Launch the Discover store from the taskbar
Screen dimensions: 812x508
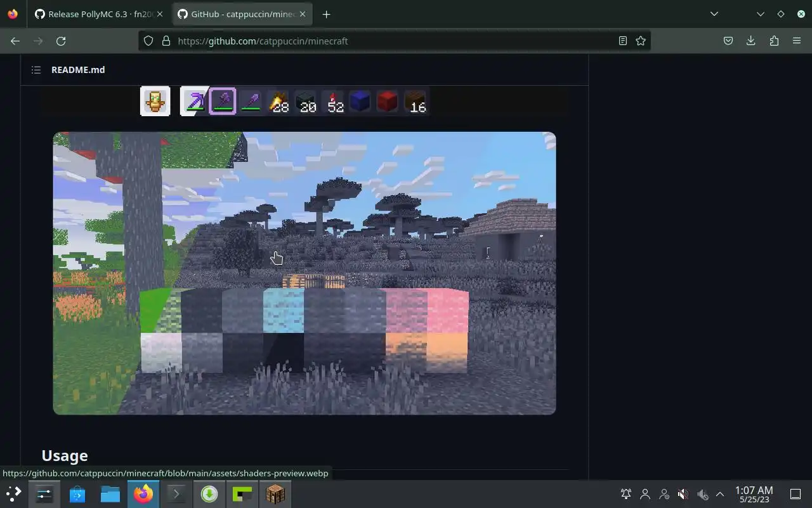click(77, 493)
